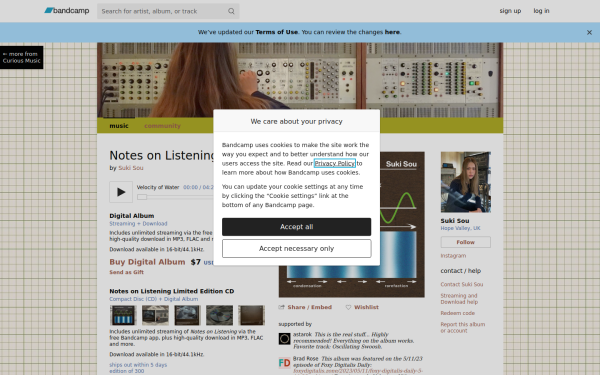The image size is (600, 375).
Task: Click the Suki Sou name under the photo
Action: point(455,221)
